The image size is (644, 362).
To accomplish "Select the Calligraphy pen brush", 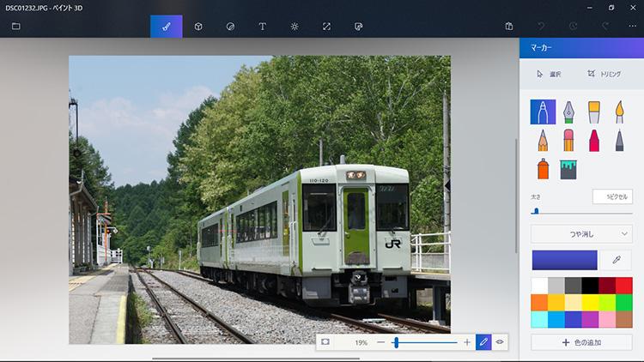I will coord(568,112).
